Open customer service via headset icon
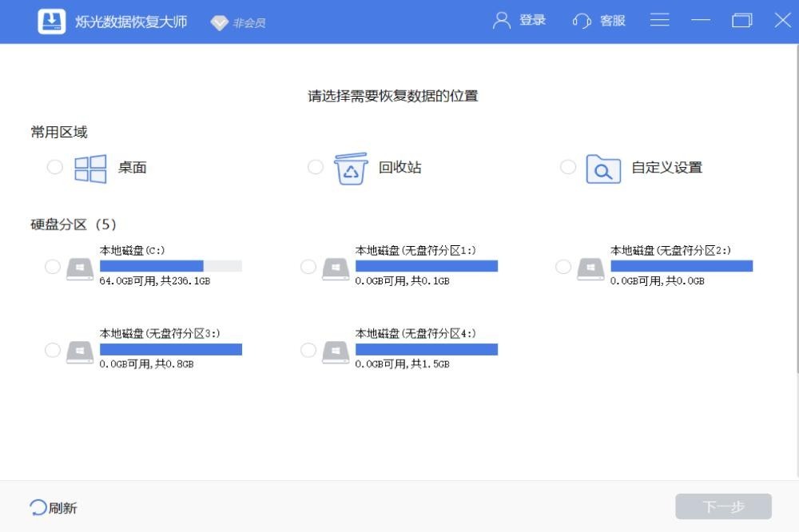The image size is (799, 532). pyautogui.click(x=582, y=21)
